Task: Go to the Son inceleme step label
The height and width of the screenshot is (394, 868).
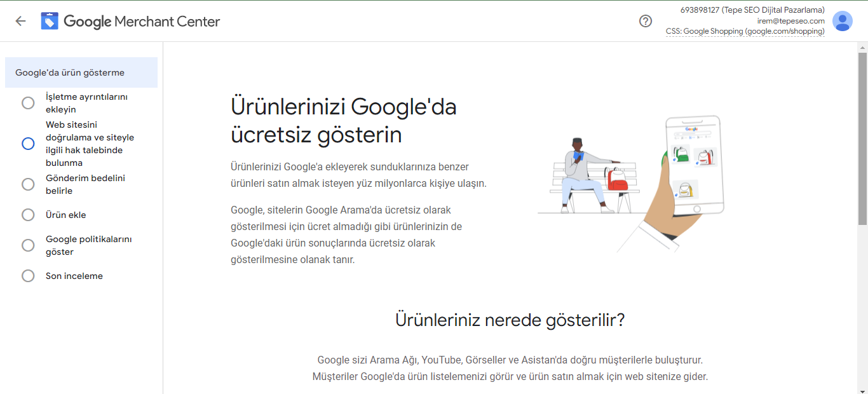Action: tap(74, 276)
